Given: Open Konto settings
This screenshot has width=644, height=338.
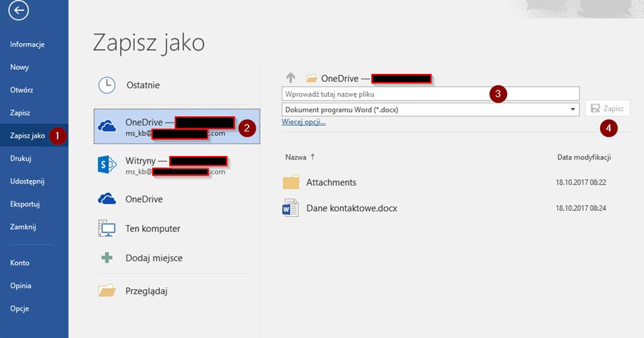Looking at the screenshot, I should 20,263.
